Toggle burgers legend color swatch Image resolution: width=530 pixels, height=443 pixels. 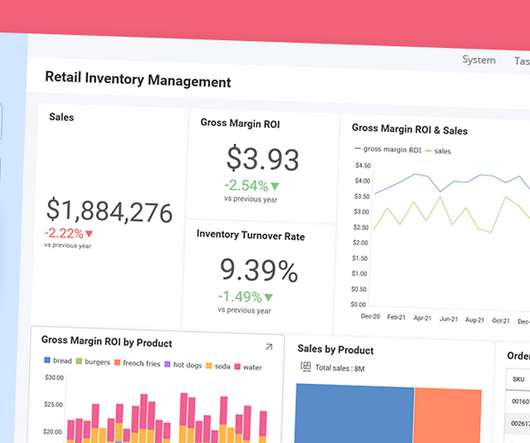79,361
